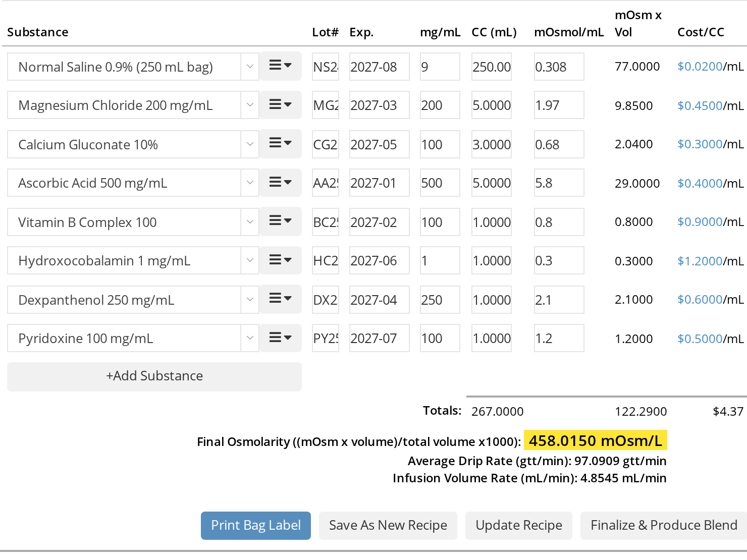Image resolution: width=747 pixels, height=560 pixels.
Task: Expand the Hydroxocobalamin 1 mg/mL dropdown
Action: click(250, 260)
